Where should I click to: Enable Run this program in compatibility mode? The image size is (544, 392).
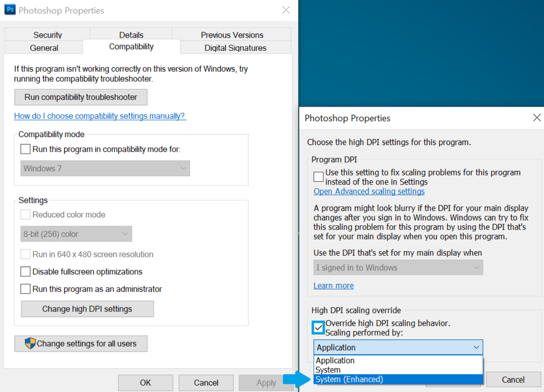tap(26, 149)
